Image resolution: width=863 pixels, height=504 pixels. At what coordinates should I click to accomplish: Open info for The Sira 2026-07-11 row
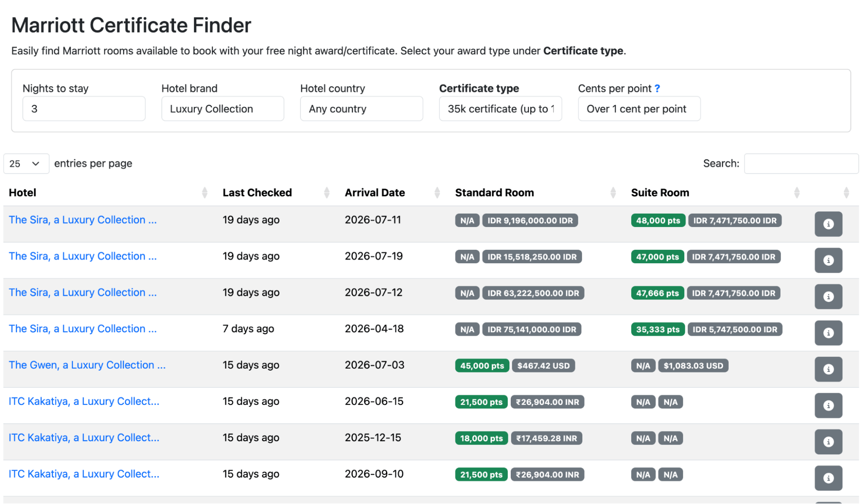point(828,224)
